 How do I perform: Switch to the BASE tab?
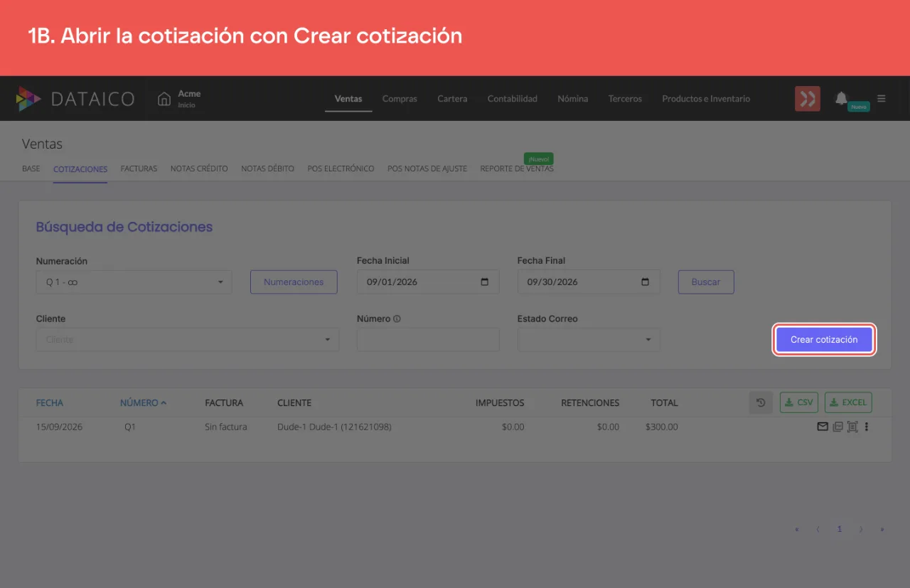point(31,169)
